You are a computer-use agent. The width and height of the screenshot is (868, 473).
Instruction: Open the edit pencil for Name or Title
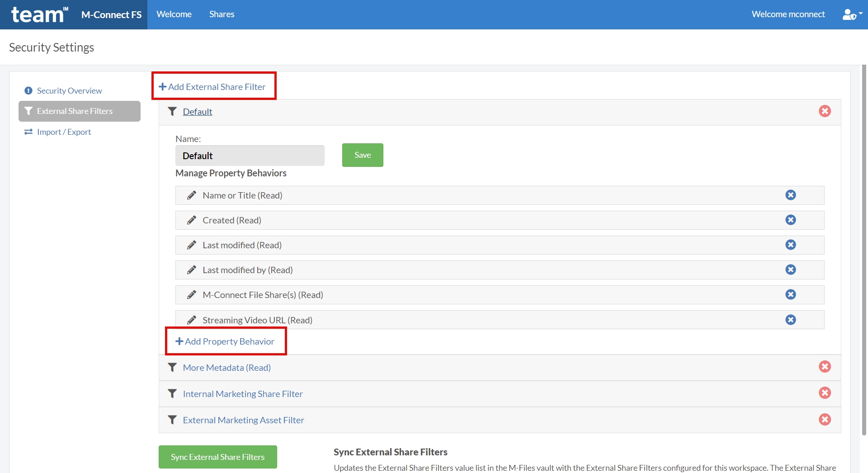[192, 195]
